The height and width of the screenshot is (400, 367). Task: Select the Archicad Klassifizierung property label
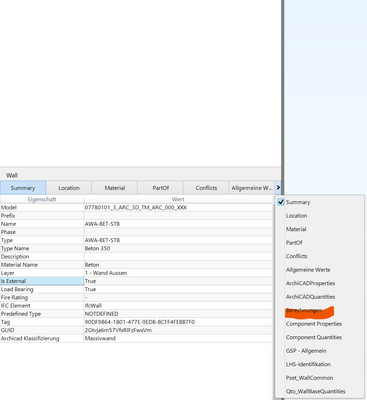pyautogui.click(x=30, y=338)
